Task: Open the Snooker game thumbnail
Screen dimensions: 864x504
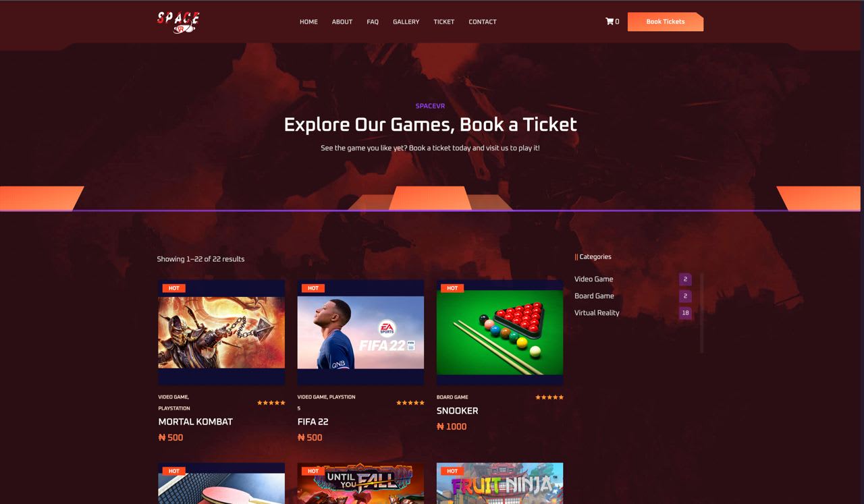Action: coord(500,333)
